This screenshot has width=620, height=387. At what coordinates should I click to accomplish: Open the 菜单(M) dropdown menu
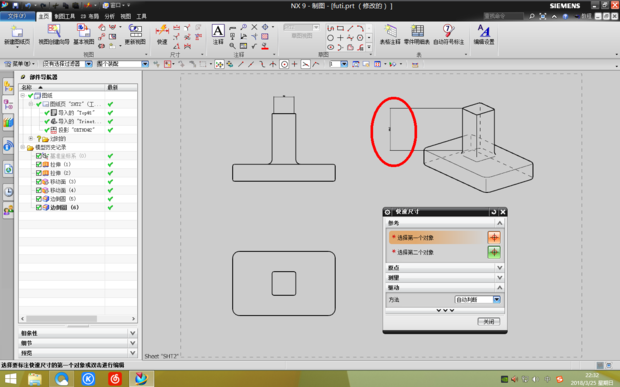tap(19, 64)
